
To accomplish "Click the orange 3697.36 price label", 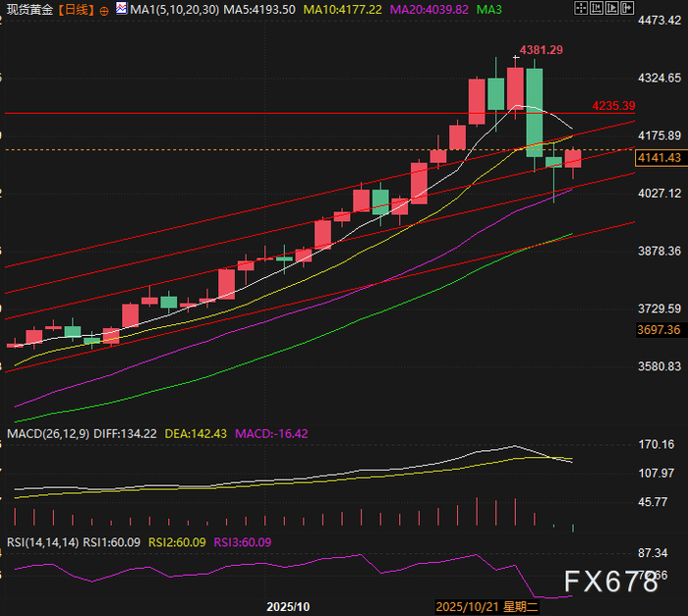I will pos(659,330).
